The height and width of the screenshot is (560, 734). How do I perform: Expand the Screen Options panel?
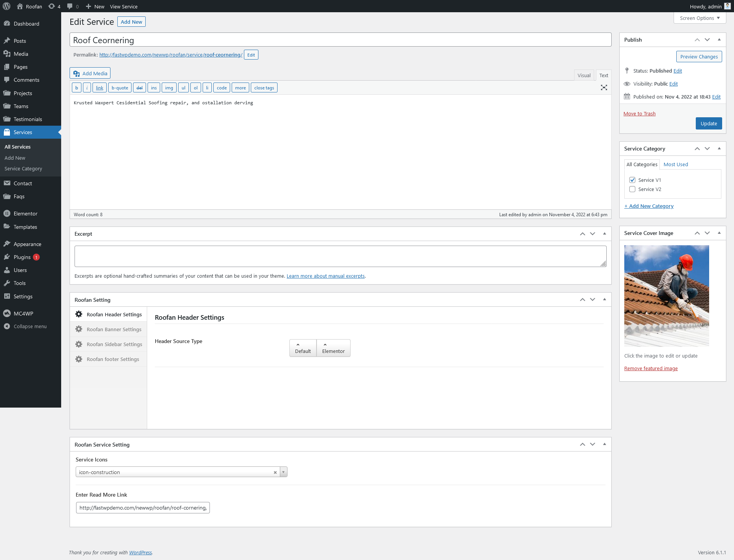point(700,18)
